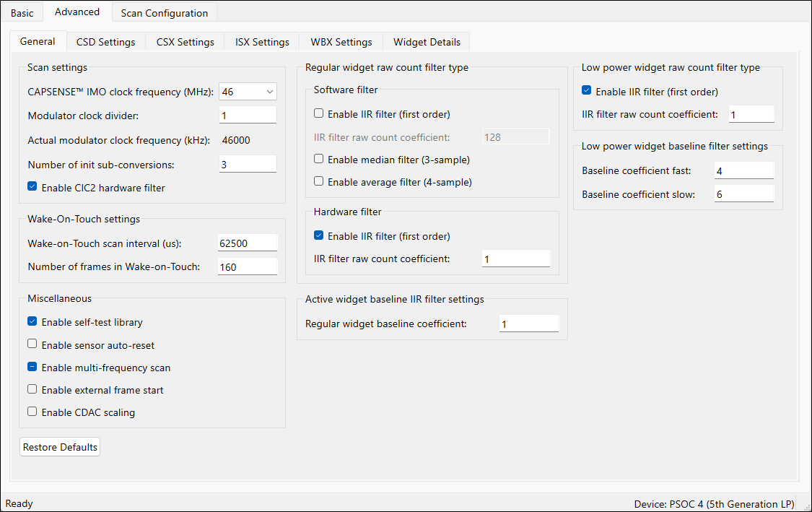Image resolution: width=812 pixels, height=512 pixels.
Task: Open the ISX Settings tab
Action: pos(262,42)
